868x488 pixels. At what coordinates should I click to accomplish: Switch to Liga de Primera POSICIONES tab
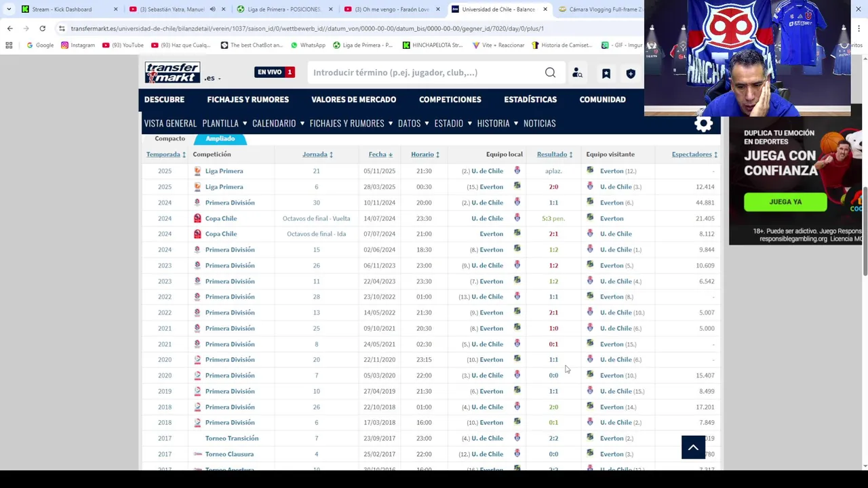click(x=284, y=9)
